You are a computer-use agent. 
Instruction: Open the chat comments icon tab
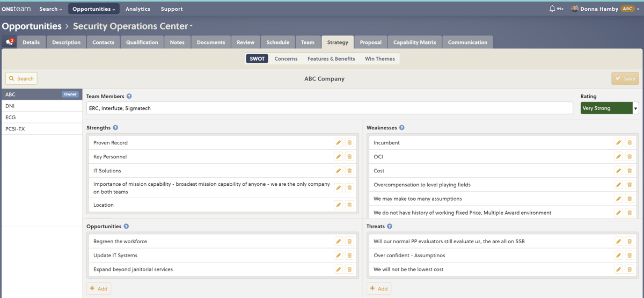tap(9, 42)
